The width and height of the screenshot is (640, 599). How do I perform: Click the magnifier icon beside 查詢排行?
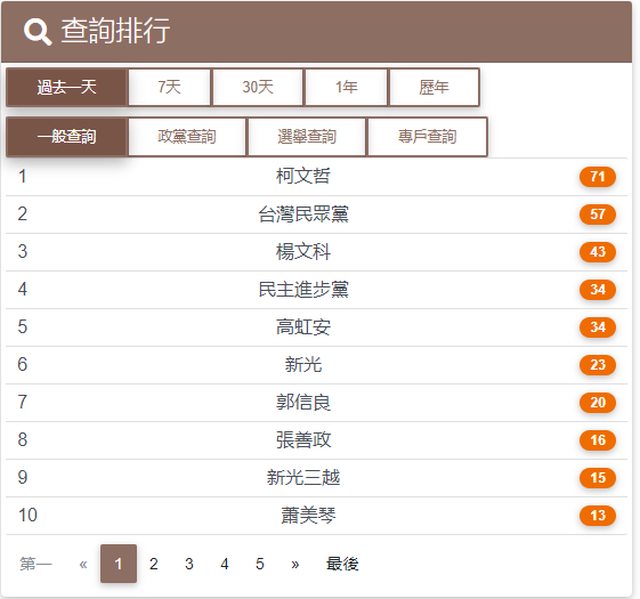point(37,32)
